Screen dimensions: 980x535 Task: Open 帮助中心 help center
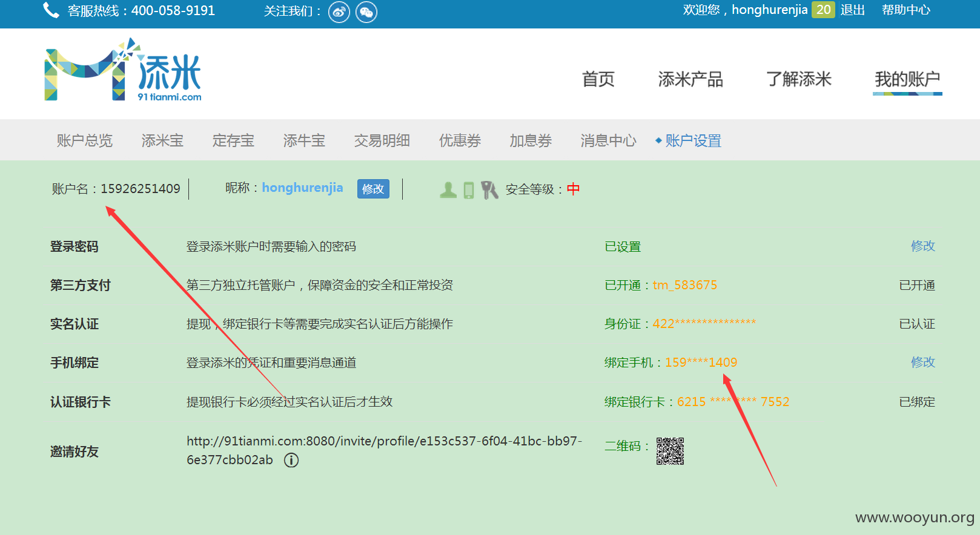click(906, 10)
